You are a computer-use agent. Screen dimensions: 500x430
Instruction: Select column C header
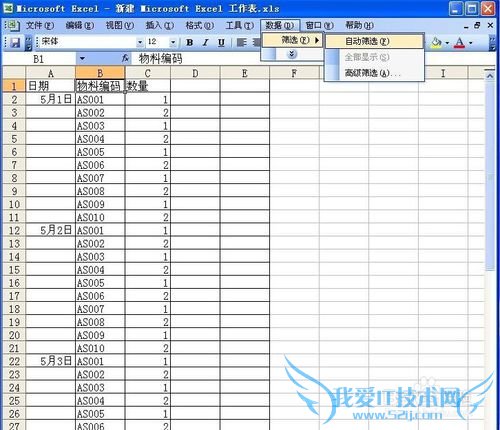[x=148, y=73]
